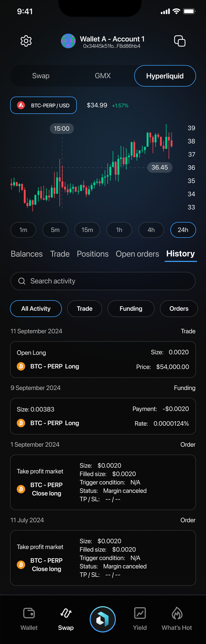The width and height of the screenshot is (206, 644).
Task: Open the Yield chart icon
Action: (x=140, y=613)
